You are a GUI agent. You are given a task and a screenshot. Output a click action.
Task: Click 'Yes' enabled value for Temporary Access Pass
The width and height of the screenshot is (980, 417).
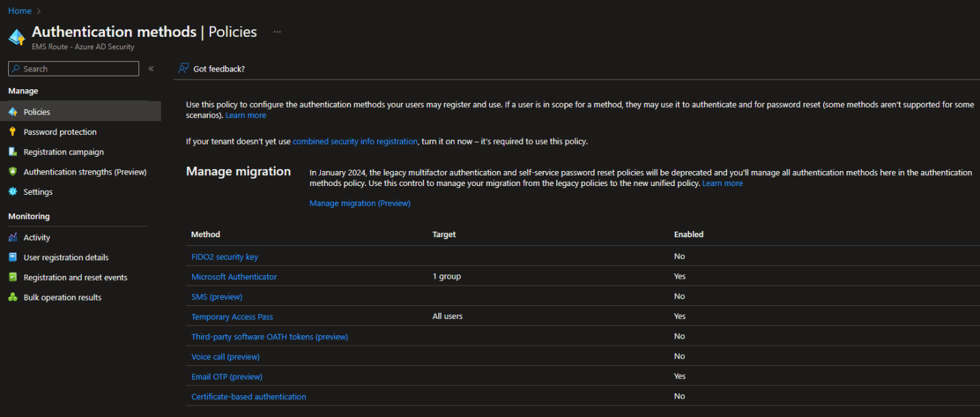click(680, 317)
